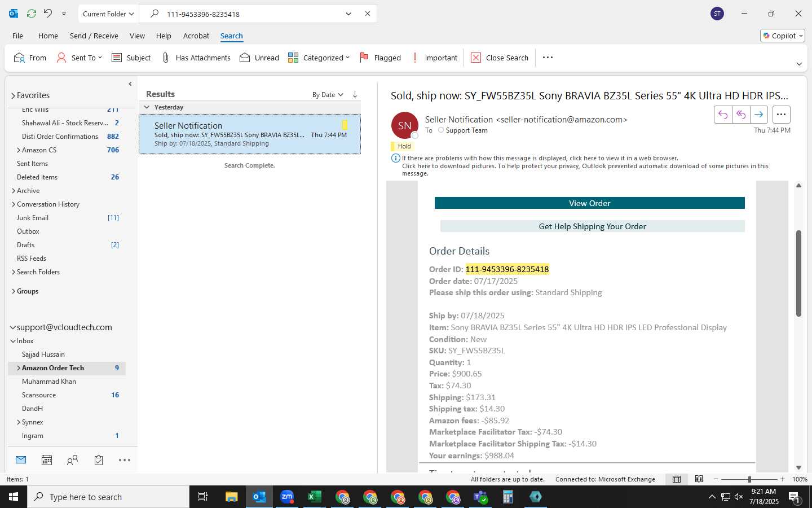
Task: Collapse the folder pane arrow
Action: tap(130, 84)
